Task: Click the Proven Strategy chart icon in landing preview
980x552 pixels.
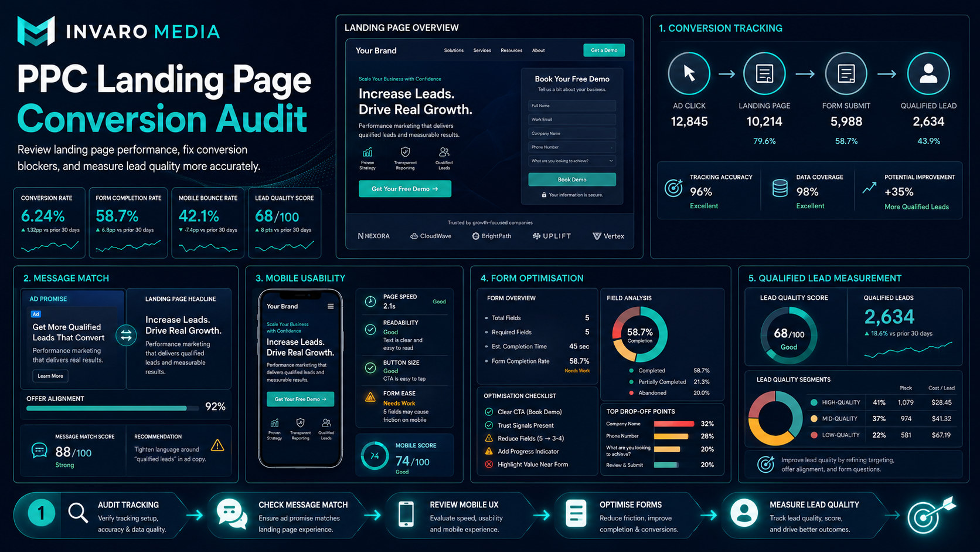Action: [367, 153]
